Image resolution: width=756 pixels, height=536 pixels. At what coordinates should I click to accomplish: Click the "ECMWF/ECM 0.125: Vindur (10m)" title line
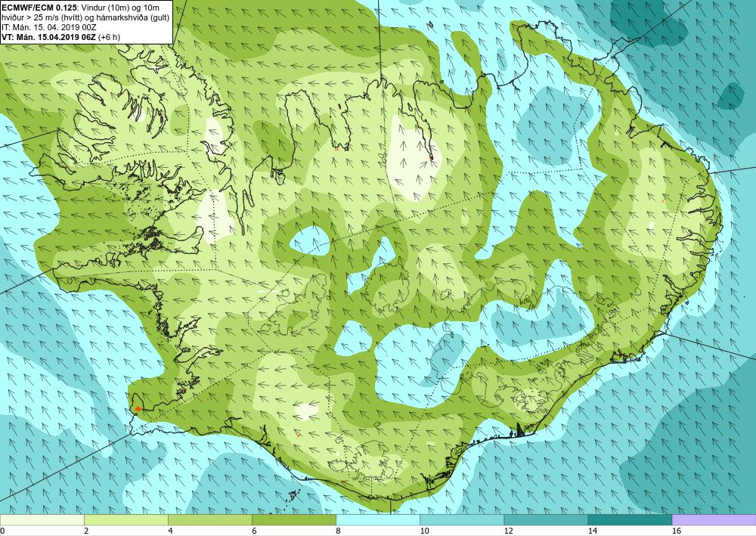coord(81,8)
